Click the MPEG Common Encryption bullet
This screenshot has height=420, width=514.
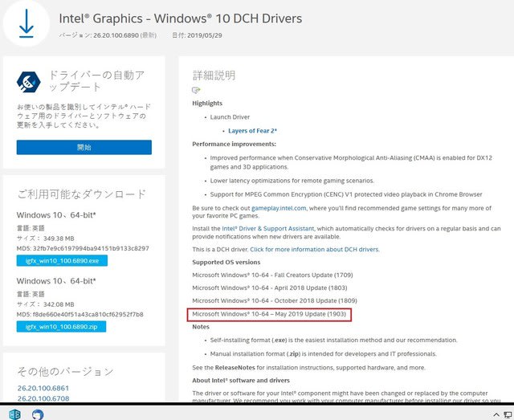pyautogui.click(x=346, y=194)
